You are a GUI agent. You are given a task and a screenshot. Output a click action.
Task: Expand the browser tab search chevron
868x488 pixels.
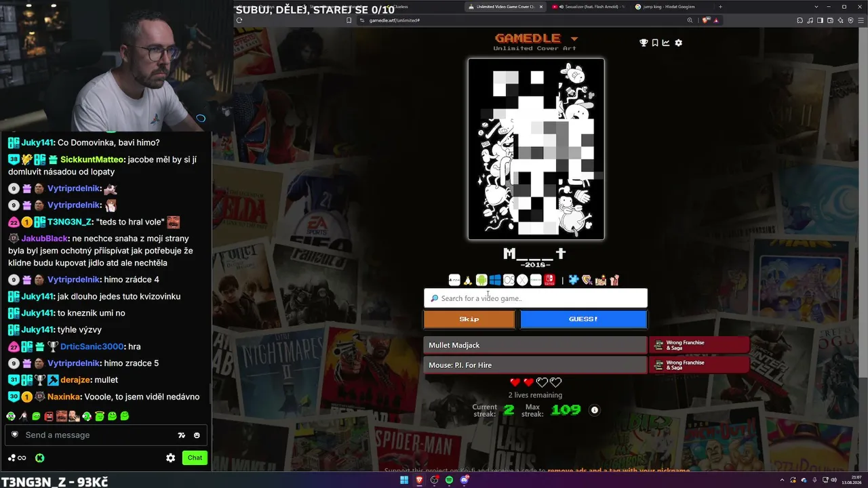coord(816,7)
